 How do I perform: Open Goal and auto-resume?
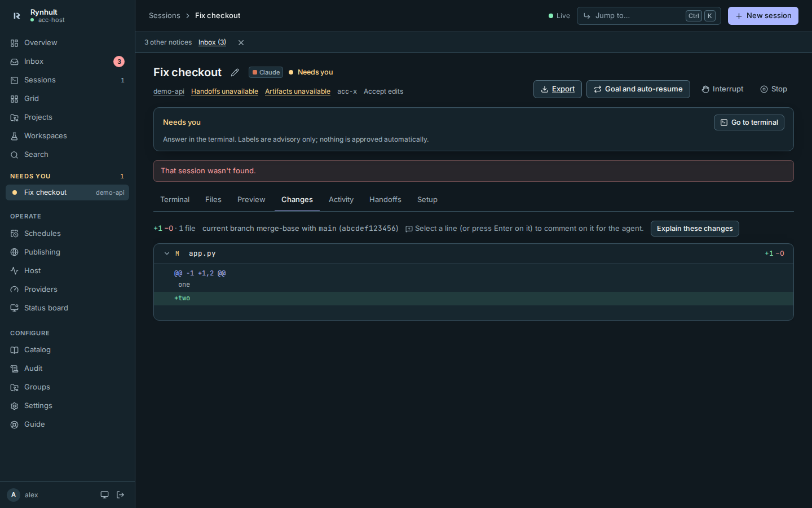638,89
